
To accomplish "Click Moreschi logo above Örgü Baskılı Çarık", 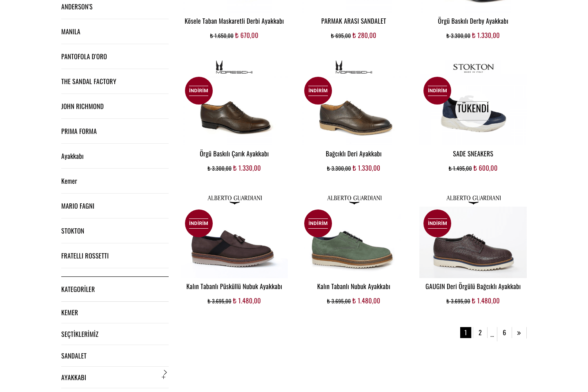I will 234,67.
